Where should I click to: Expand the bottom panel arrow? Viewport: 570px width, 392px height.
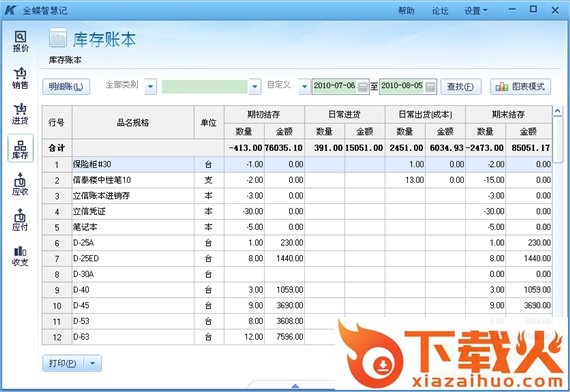pyautogui.click(x=295, y=386)
